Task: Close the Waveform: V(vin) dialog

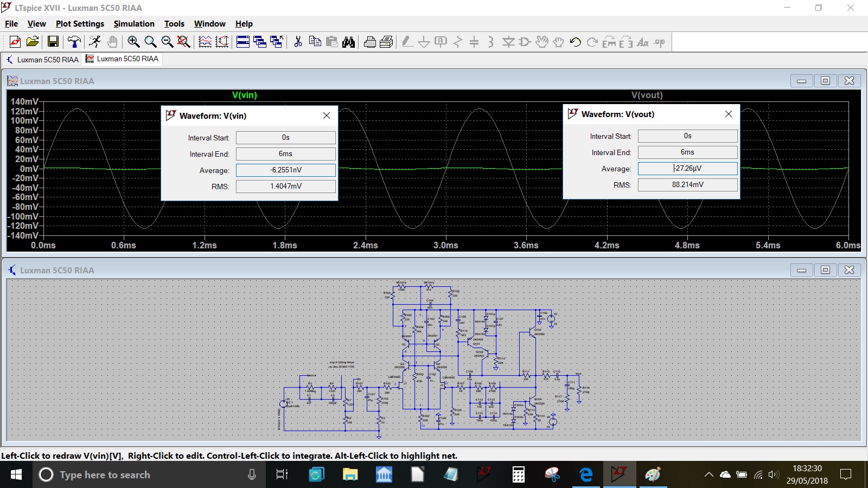Action: click(327, 115)
